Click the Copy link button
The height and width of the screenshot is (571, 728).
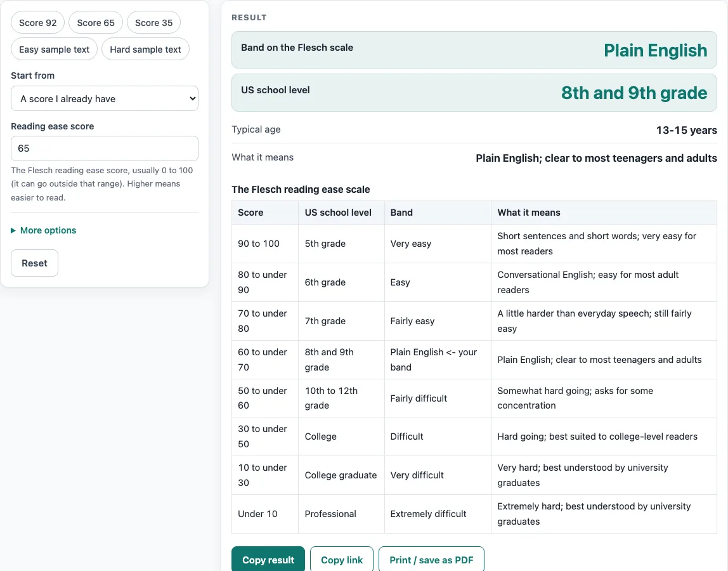point(342,560)
